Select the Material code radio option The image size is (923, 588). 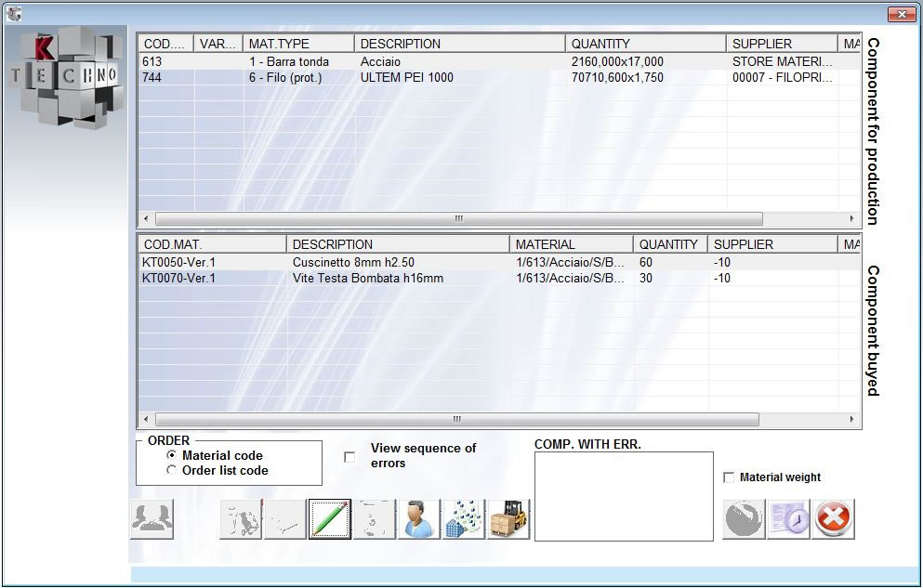click(x=171, y=455)
